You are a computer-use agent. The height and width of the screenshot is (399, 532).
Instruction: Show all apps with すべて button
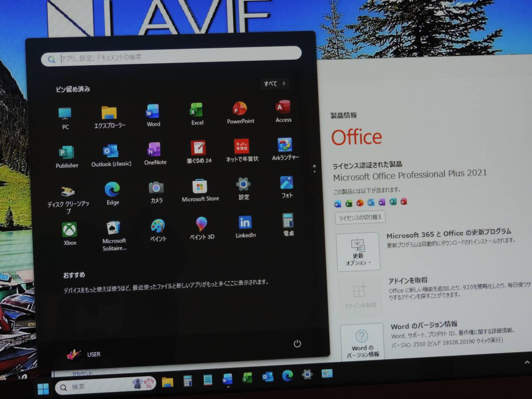(x=275, y=83)
